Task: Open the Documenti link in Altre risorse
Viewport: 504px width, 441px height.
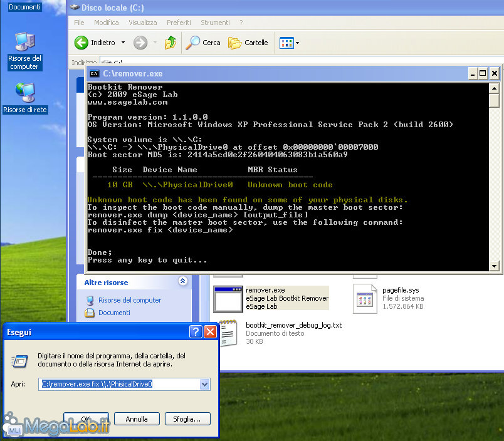Action: coord(114,313)
